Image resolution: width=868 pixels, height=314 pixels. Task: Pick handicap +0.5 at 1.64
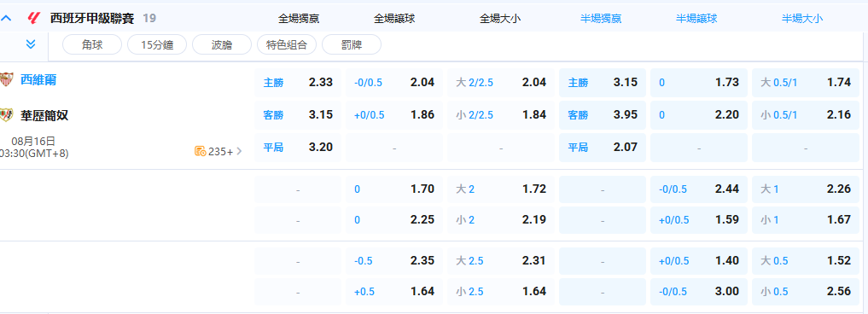394,292
